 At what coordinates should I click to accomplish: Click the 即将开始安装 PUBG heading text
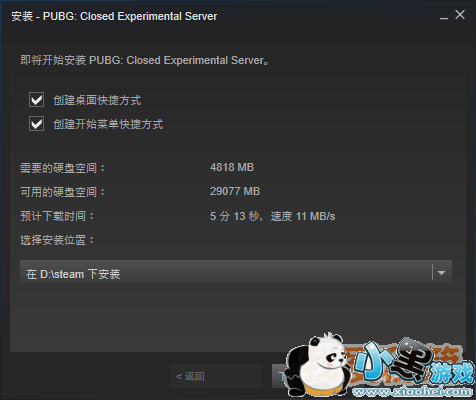144,60
